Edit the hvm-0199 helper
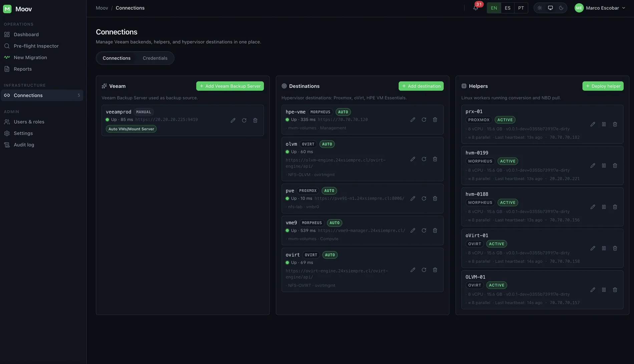 [593, 166]
